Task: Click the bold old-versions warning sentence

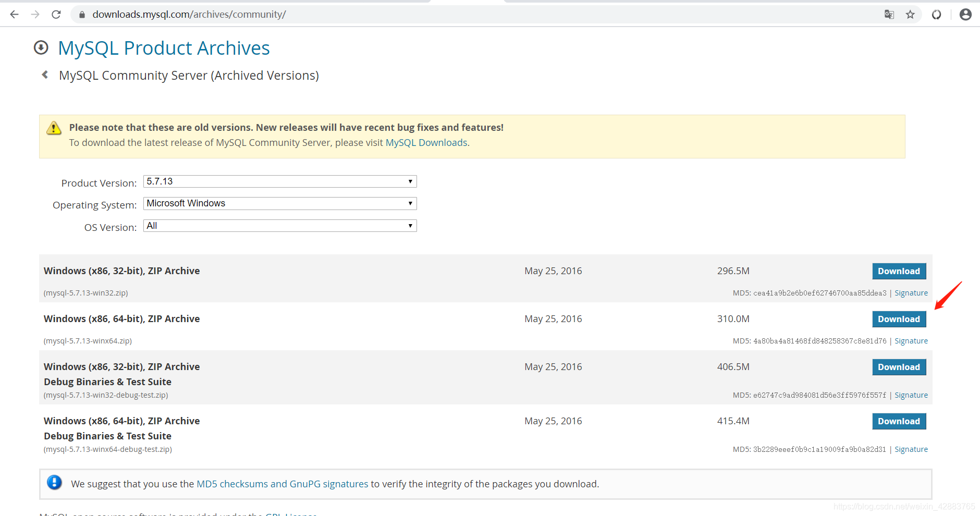Action: pos(286,128)
